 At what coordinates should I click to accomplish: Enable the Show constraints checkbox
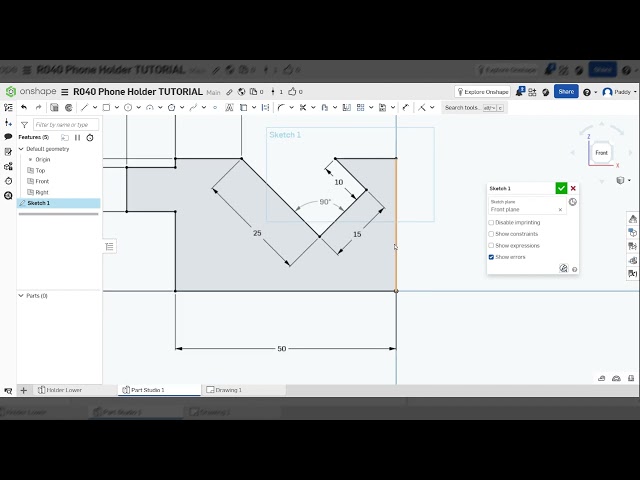(x=491, y=234)
